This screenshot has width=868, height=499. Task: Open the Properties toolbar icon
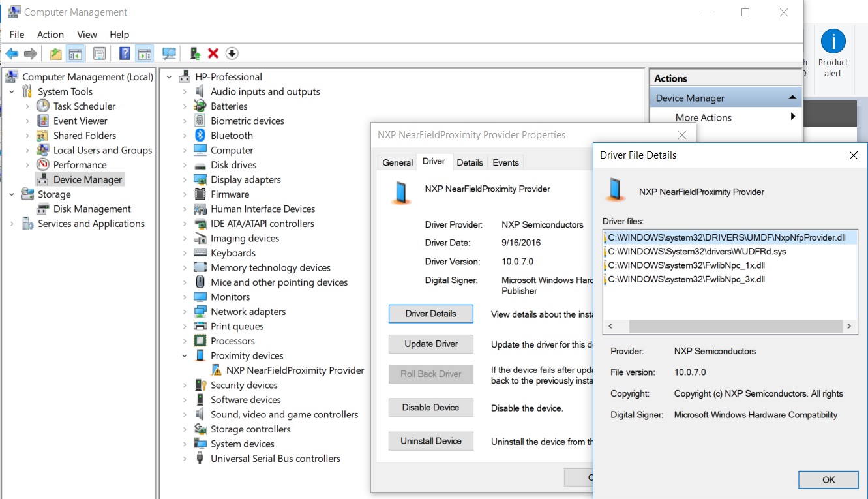click(99, 53)
